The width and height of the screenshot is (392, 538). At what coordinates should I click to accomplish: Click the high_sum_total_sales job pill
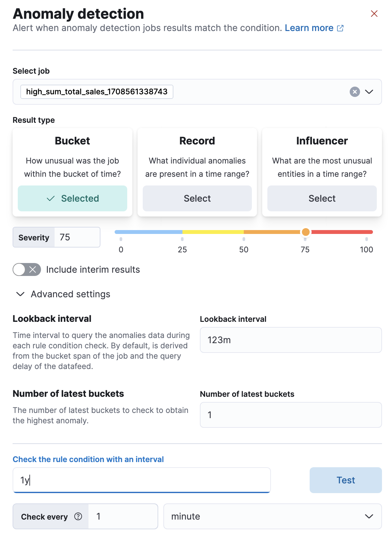[97, 92]
